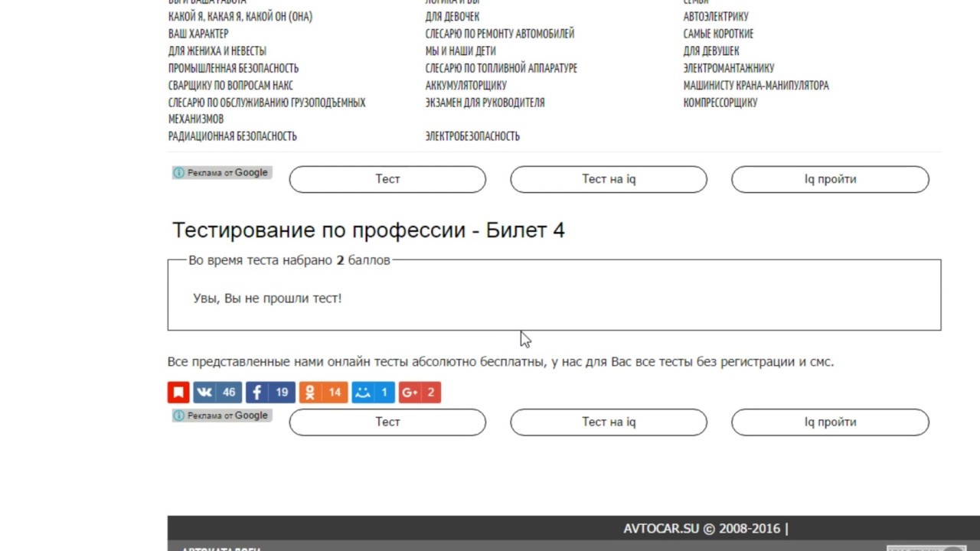Click the info icon in upper Google ad label
980x551 pixels.
click(x=179, y=173)
